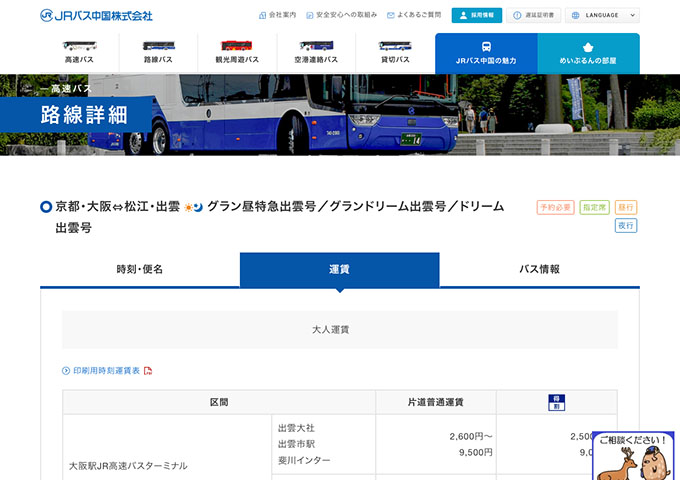Click the 片道普通運賃 column header
The image size is (680, 480).
(x=436, y=402)
